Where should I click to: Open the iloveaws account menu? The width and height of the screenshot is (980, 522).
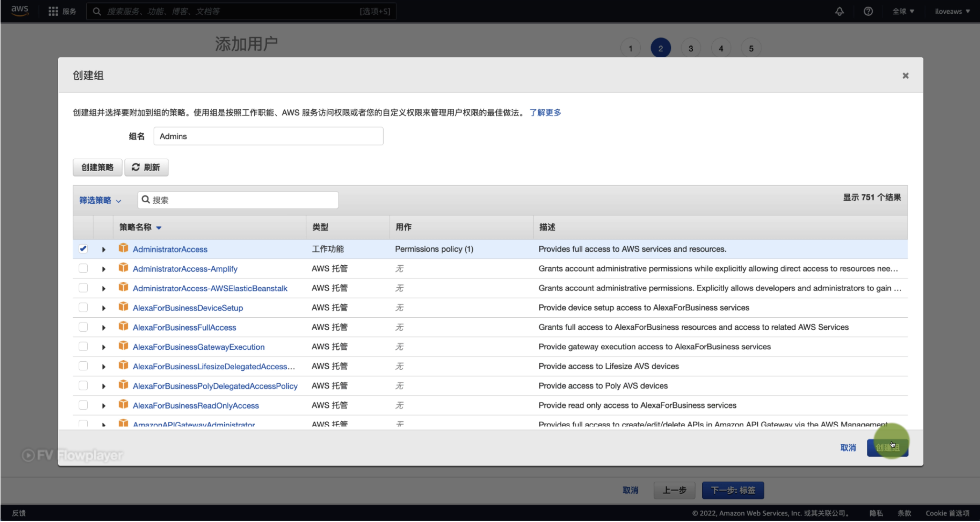click(952, 11)
